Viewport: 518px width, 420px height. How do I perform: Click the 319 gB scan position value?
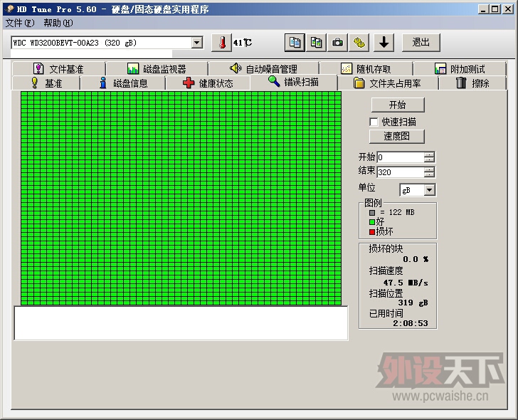413,303
